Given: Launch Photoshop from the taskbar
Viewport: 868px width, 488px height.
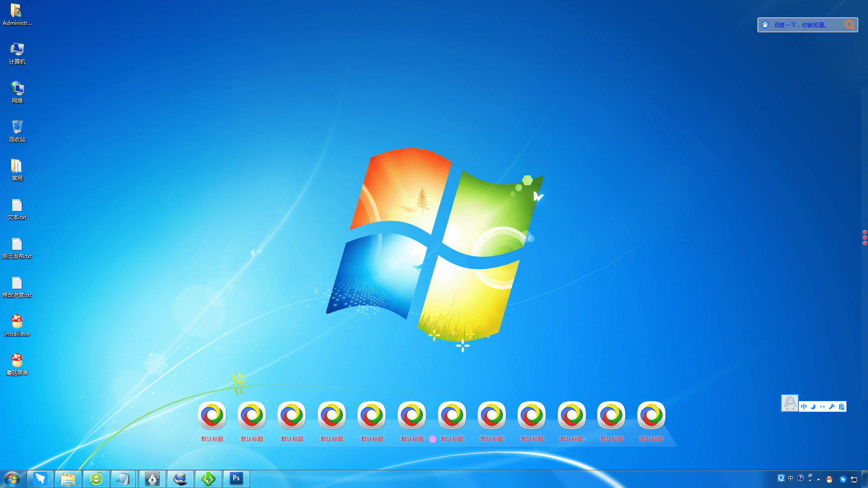Looking at the screenshot, I should (236, 479).
